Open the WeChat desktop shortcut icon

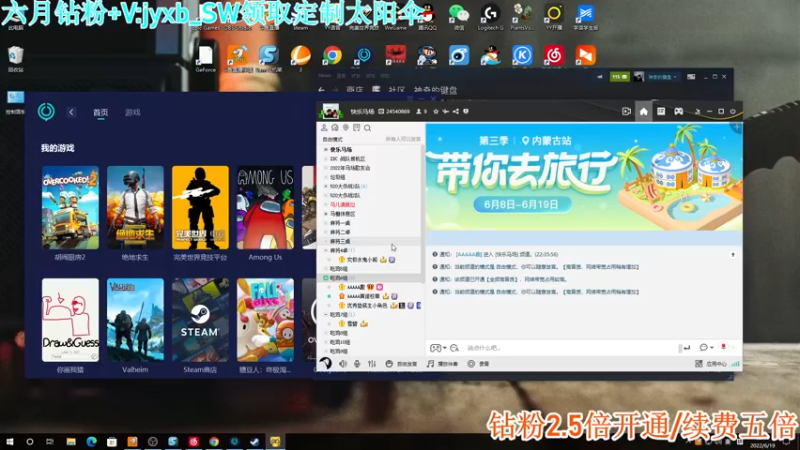click(459, 17)
